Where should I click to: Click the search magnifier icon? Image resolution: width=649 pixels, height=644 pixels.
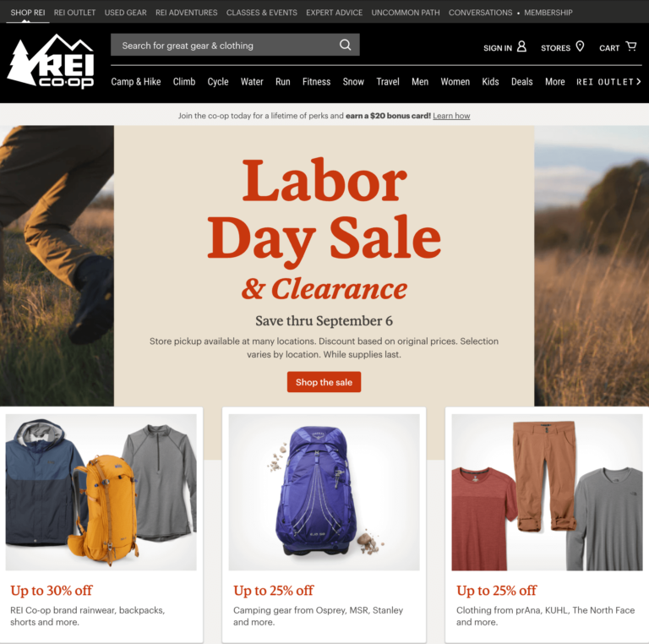tap(345, 45)
